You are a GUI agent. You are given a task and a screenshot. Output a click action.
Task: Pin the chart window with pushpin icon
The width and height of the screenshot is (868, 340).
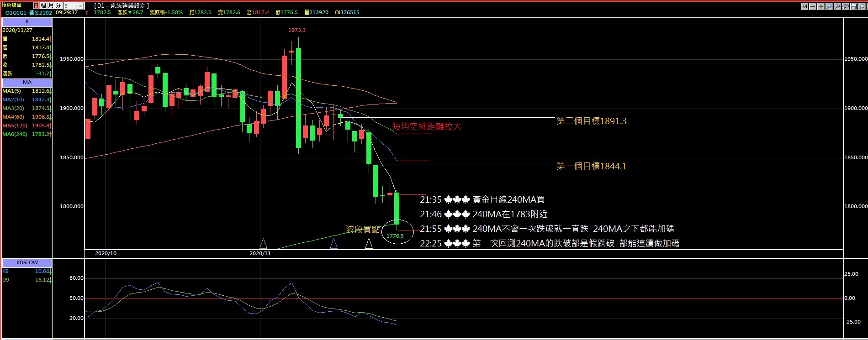(804, 6)
